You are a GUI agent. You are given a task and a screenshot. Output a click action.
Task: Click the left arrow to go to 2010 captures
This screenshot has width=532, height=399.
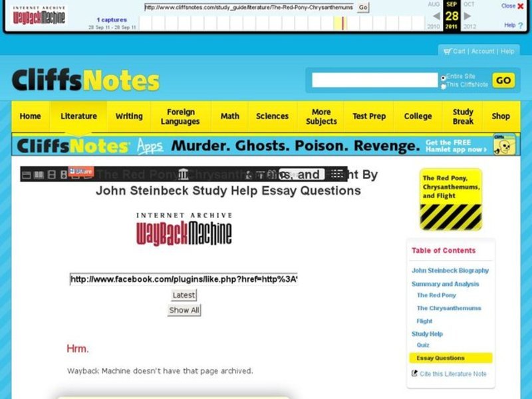click(437, 17)
